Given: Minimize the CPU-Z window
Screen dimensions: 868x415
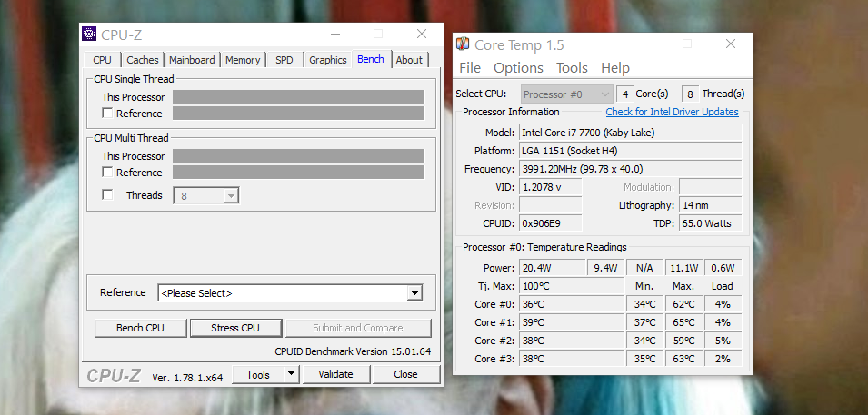Looking at the screenshot, I should click(336, 34).
